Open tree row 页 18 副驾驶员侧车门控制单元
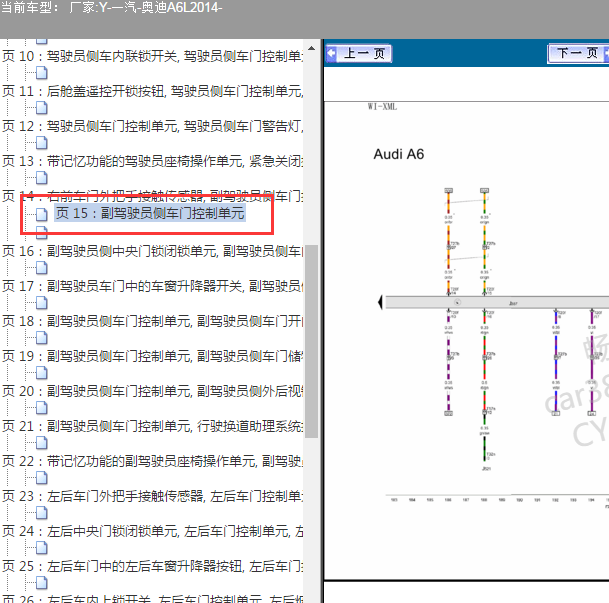The height and width of the screenshot is (603, 609). [152, 321]
